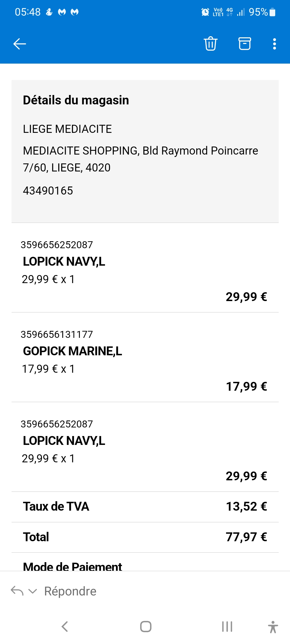
Task: Tap the Répondre reply field
Action: pyautogui.click(x=70, y=591)
